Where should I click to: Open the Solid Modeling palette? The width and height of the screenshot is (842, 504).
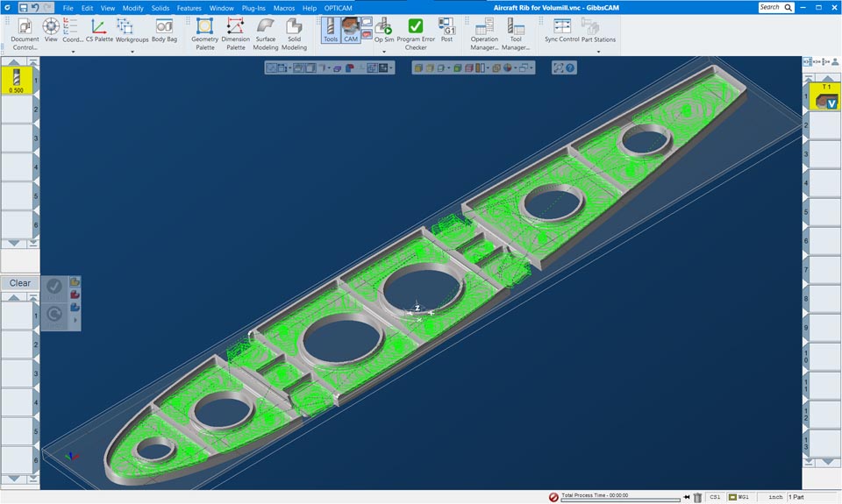tap(295, 33)
